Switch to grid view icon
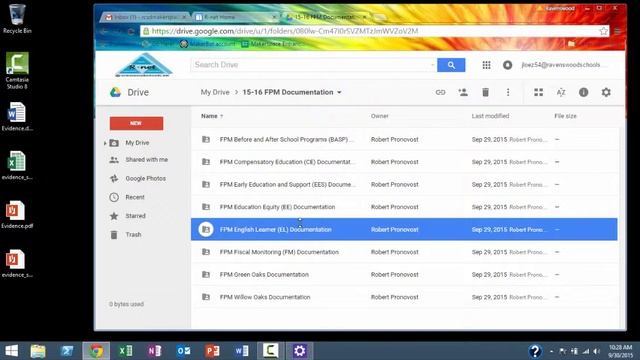Image resolution: width=640 pixels, height=360 pixels. [x=539, y=92]
